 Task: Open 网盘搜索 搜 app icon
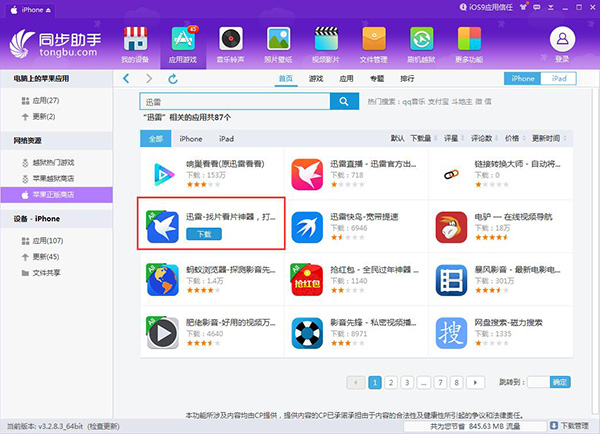(x=451, y=333)
